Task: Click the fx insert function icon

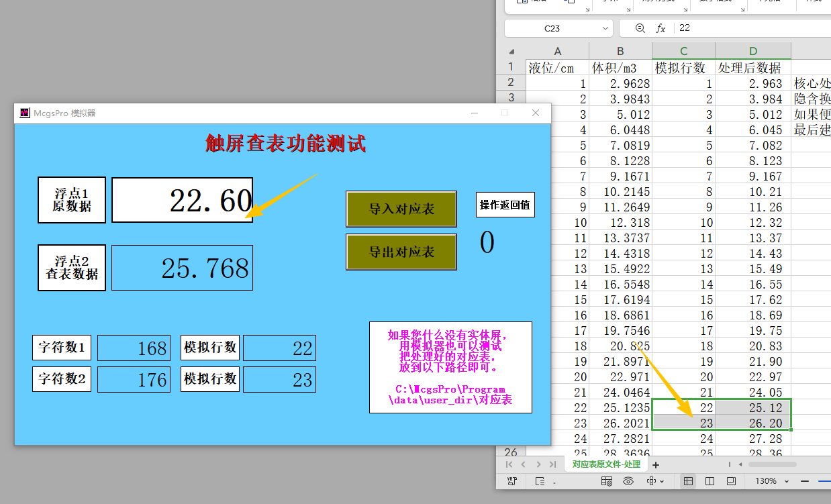Action: pyautogui.click(x=661, y=28)
